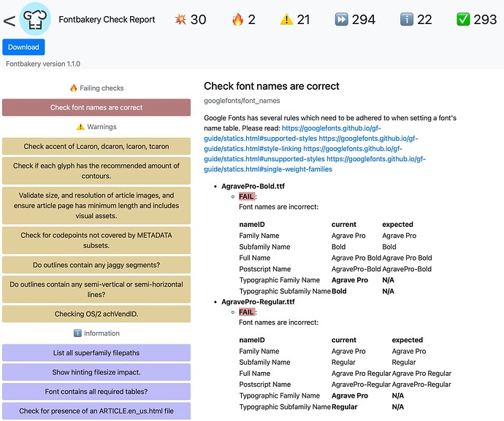Open the recommended amount of contours check
The height and width of the screenshot is (421, 504).
point(96,171)
